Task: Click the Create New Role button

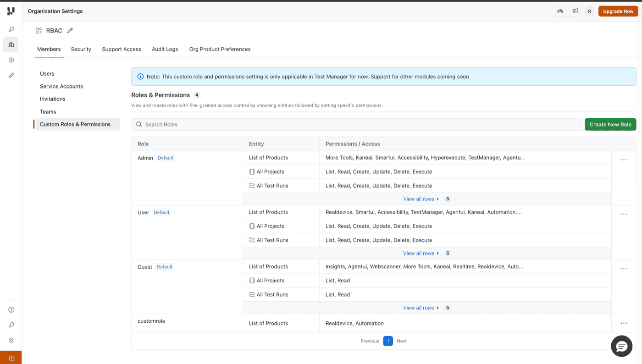Action: [610, 124]
